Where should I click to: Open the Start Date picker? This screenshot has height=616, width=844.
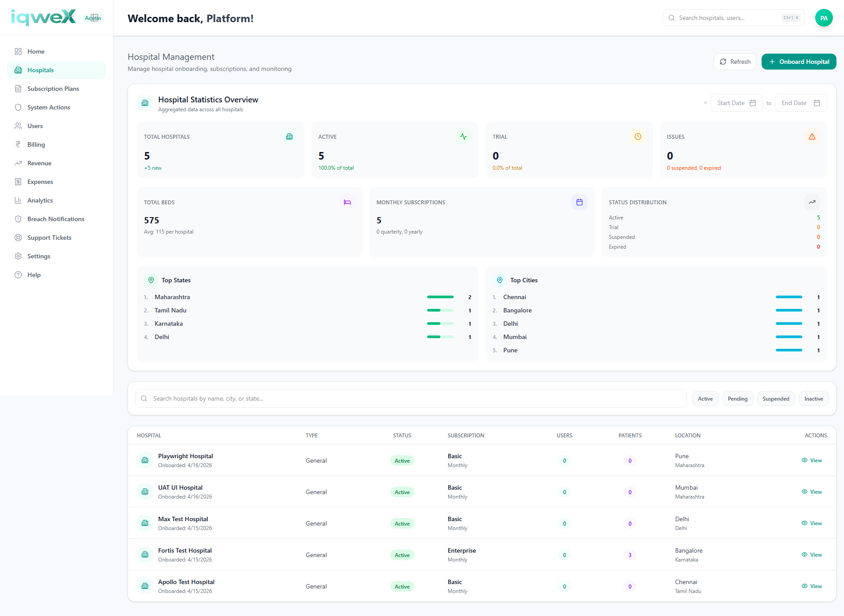(x=736, y=103)
